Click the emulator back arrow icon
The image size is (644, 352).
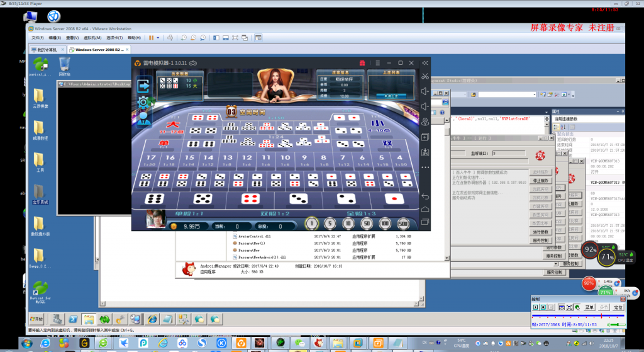point(425,196)
